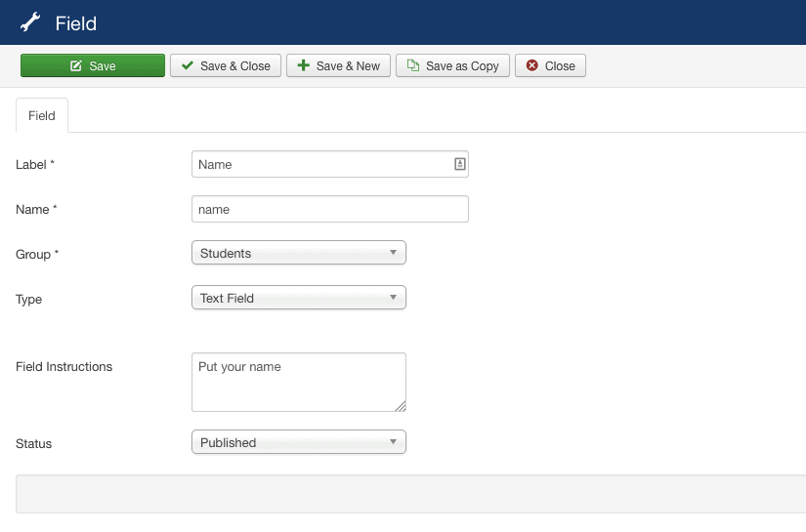
Task: Click into the Name input containing 'name'
Action: click(329, 209)
